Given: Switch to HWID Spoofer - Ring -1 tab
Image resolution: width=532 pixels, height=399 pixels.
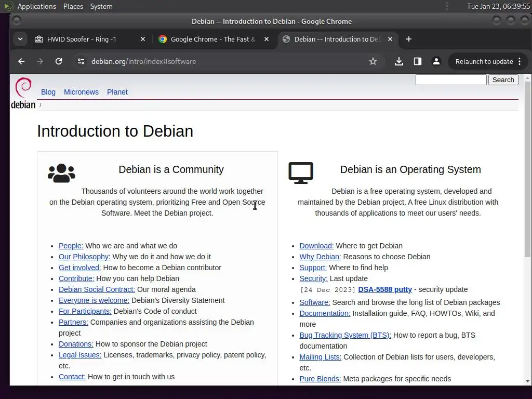Looking at the screenshot, I should point(82,39).
